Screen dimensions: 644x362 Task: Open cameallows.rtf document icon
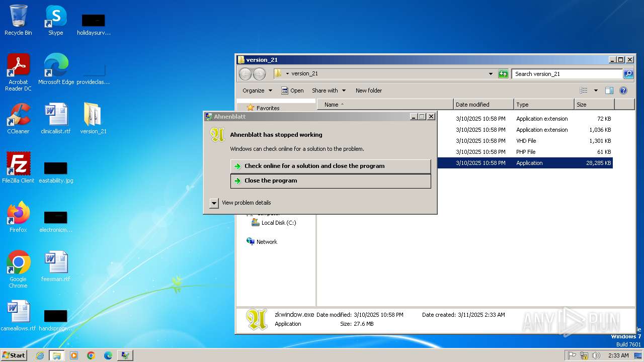18,316
